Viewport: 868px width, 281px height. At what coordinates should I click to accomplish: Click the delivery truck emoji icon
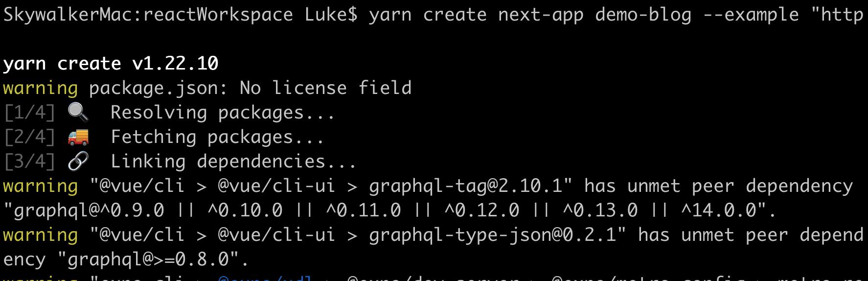78,137
